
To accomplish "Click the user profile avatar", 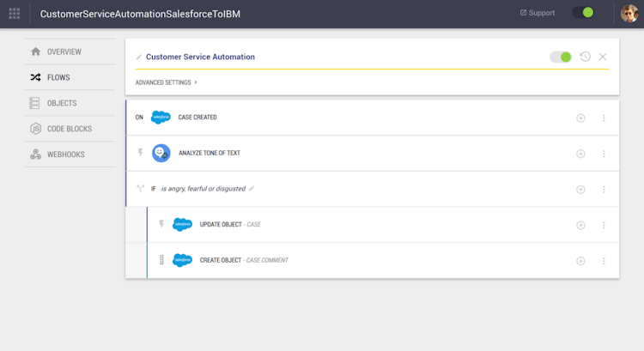I will (629, 14).
